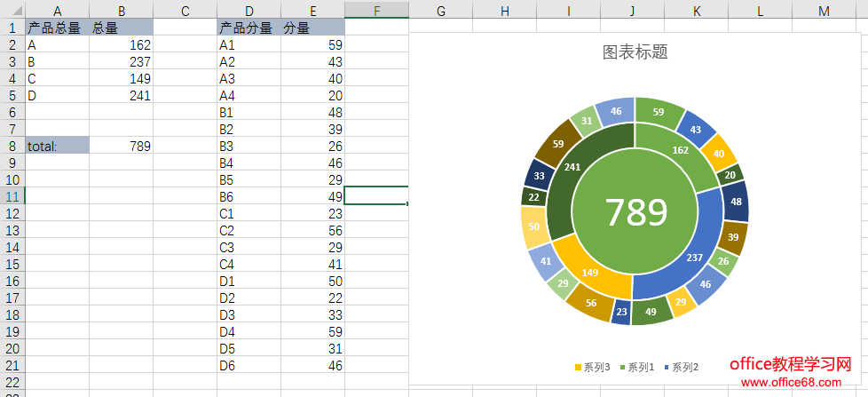Select the center circle showing 789
Viewport: 868px width, 397px height.
pyautogui.click(x=635, y=212)
